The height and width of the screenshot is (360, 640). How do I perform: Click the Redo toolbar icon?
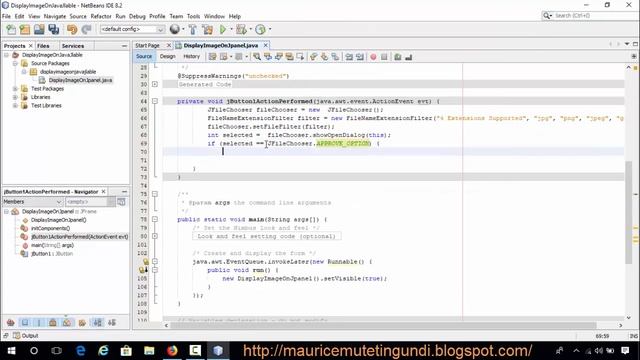(87, 29)
